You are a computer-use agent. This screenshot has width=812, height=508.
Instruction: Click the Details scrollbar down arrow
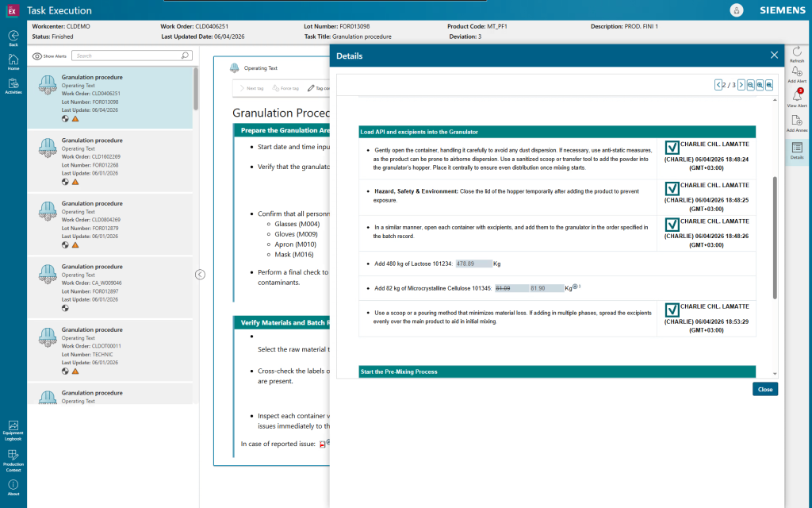click(775, 374)
